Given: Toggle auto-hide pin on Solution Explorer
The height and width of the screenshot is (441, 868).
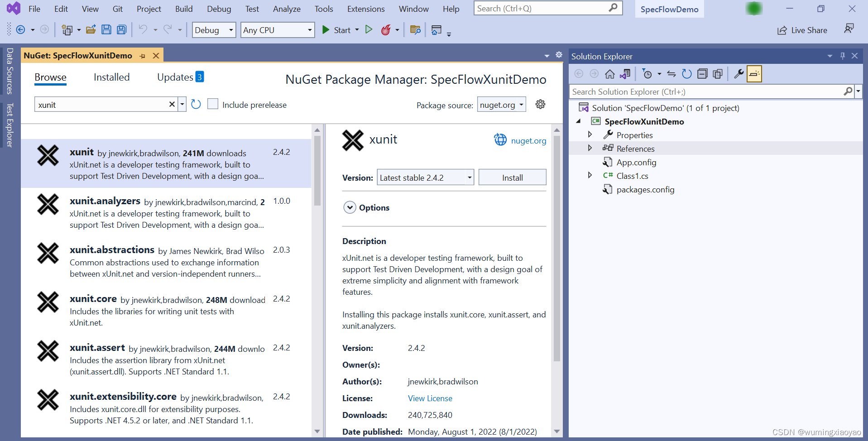Looking at the screenshot, I should point(843,56).
